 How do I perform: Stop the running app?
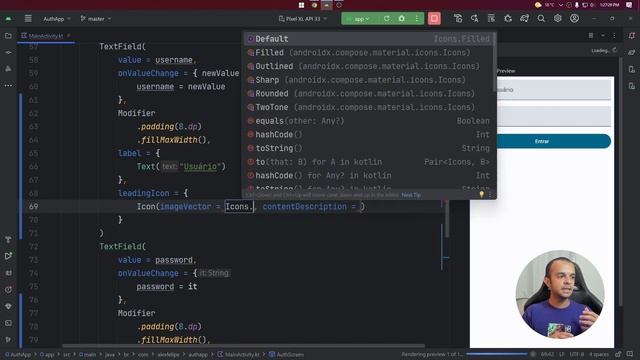(434, 18)
